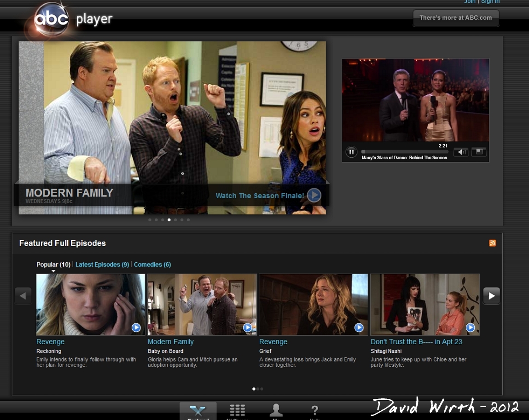529x420 pixels.
Task: Open the Don't Trust the B---- thumbnail
Action: (x=425, y=305)
